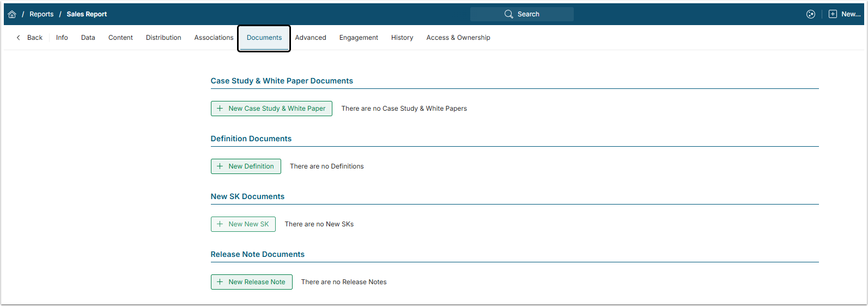The width and height of the screenshot is (868, 306).
Task: Open the Reports breadcrumb link
Action: click(x=41, y=14)
